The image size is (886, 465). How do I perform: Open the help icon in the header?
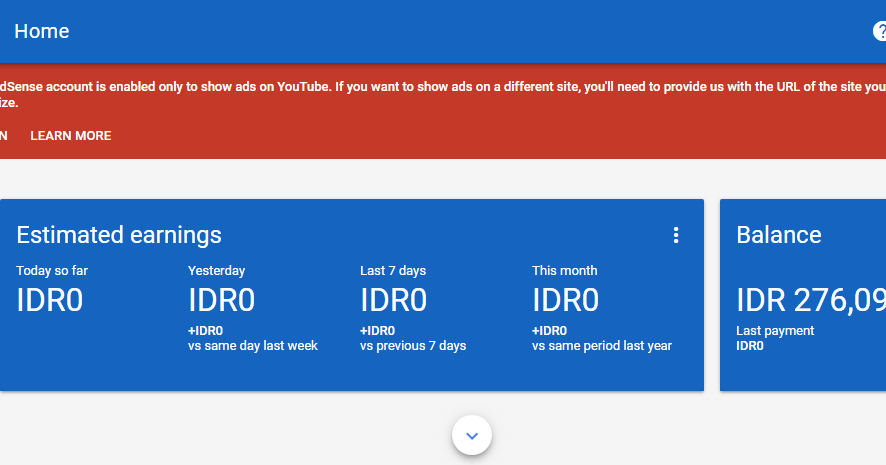click(880, 31)
